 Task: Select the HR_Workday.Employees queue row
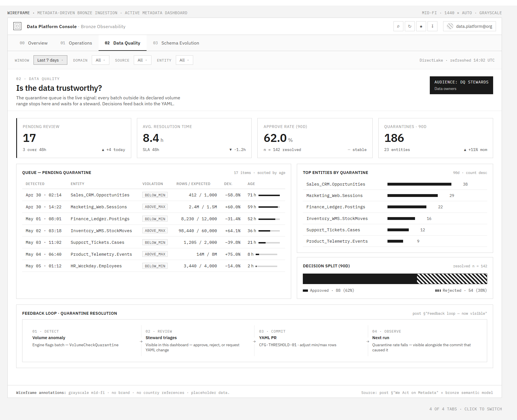(x=154, y=266)
